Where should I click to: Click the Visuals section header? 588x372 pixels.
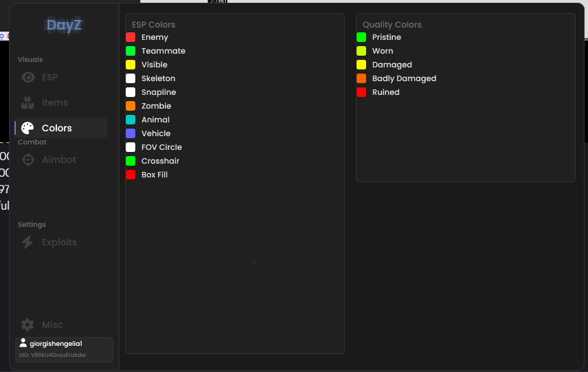click(30, 59)
